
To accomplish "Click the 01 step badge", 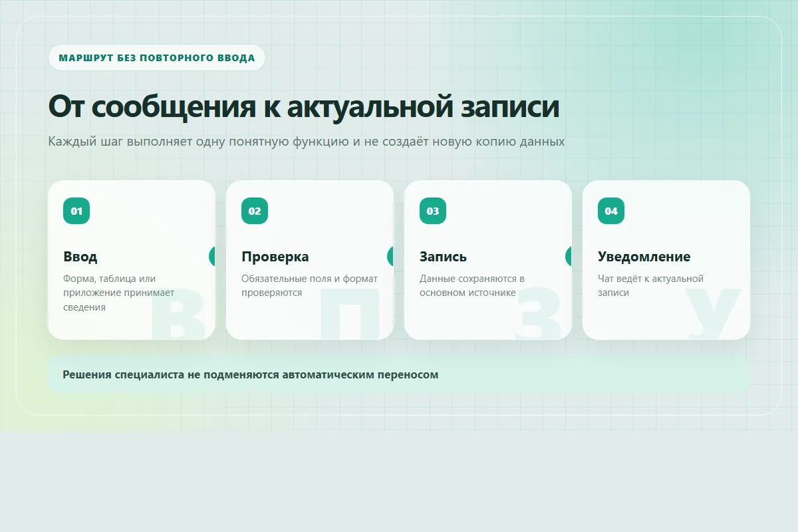I will [76, 211].
